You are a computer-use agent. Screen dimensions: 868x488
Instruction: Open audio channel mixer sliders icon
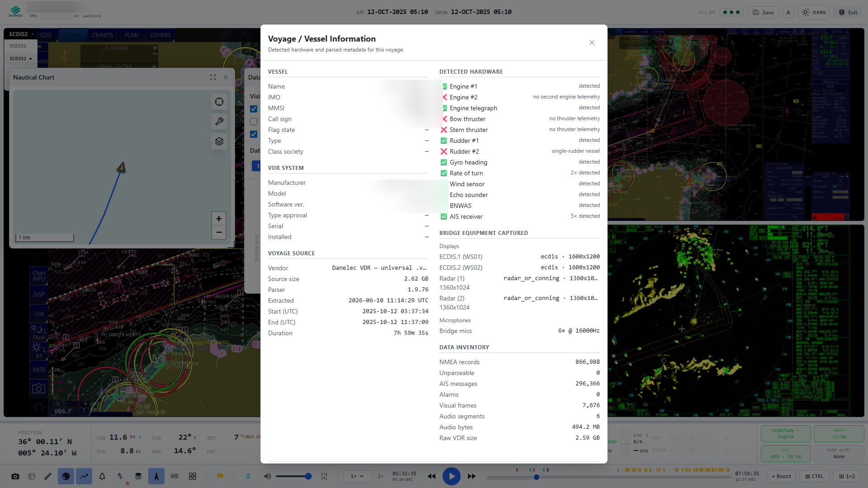324,476
